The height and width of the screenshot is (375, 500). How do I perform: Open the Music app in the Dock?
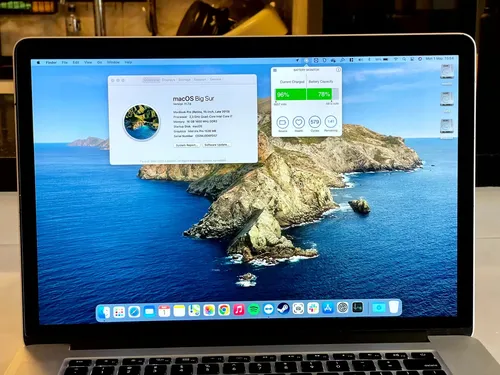(x=239, y=310)
